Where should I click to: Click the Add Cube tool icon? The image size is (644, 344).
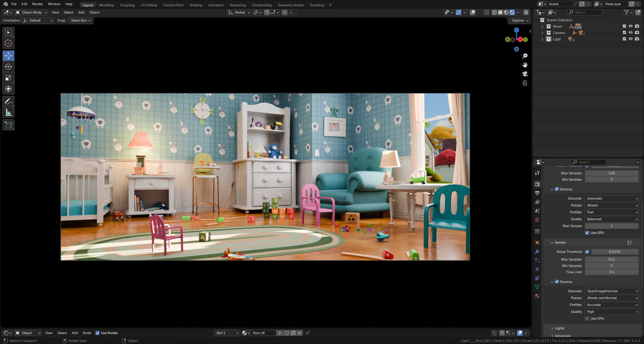point(8,125)
